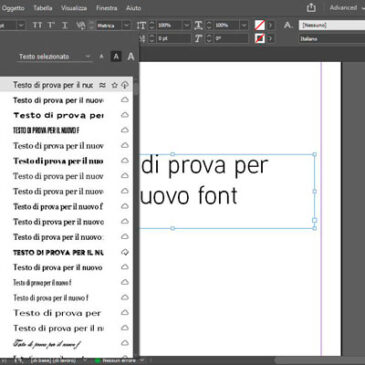
Task: Choose the bold all-caps sans font preview
Action: pos(58,252)
